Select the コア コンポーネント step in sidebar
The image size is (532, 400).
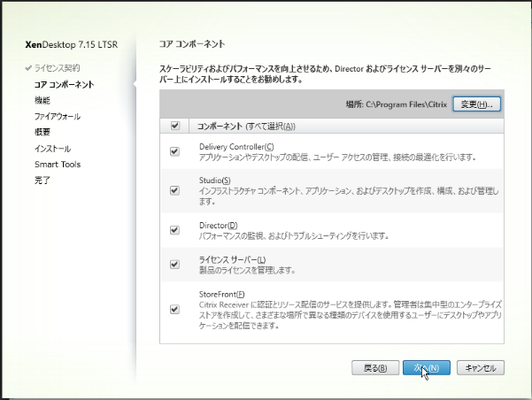pos(64,84)
